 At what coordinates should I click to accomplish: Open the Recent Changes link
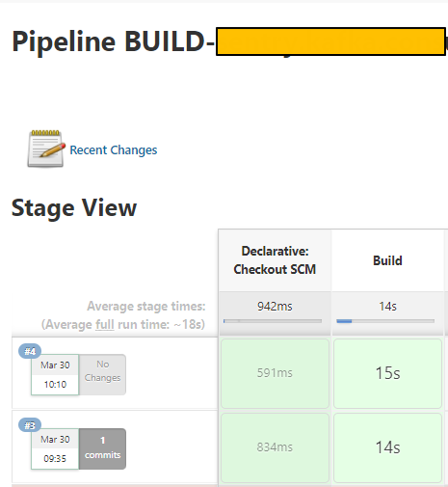(x=114, y=150)
